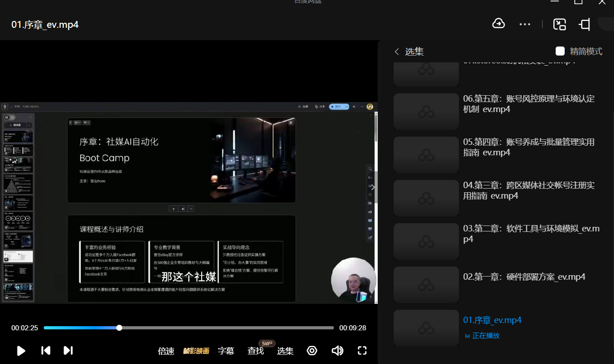Click the circular screenshot target icon
Screen dimensions: 614x364
pyautogui.click(x=312, y=350)
